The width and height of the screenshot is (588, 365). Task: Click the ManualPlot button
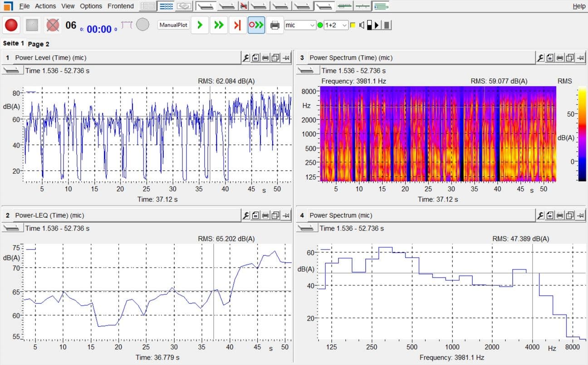coord(174,25)
